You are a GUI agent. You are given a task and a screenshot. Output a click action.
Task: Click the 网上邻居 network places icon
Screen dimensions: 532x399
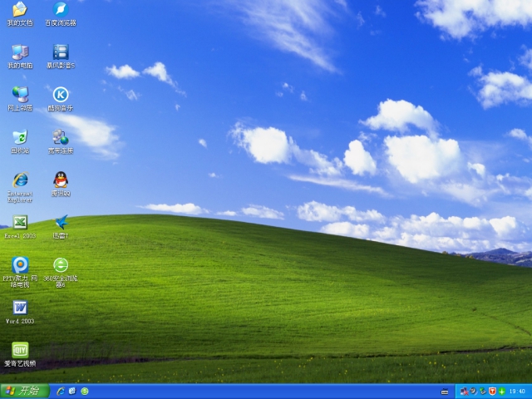(x=20, y=95)
